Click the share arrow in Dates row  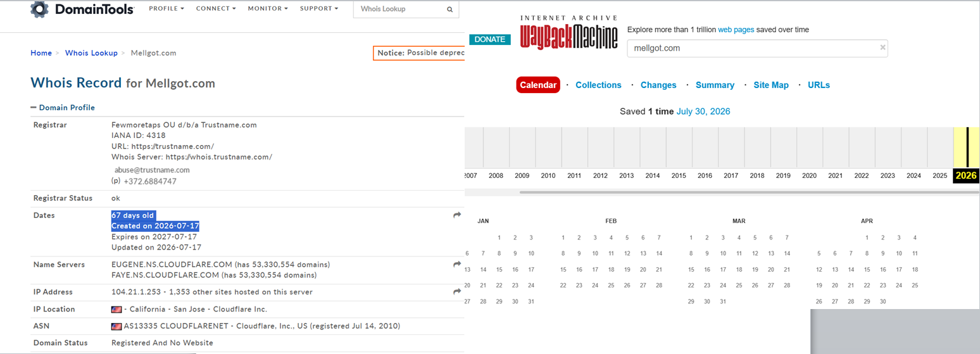pos(457,215)
